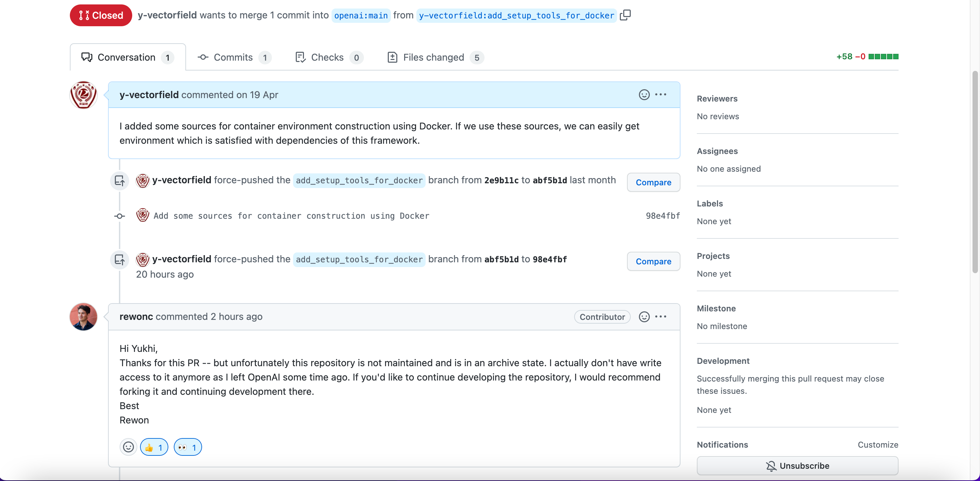Click the green diffstat blocks indicator
Viewport: 980px width, 481px height.
883,57
